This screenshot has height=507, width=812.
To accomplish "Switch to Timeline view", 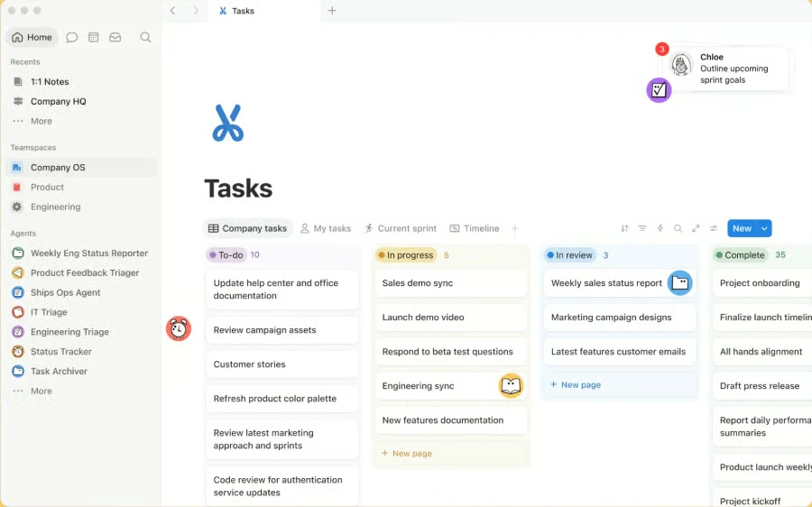I will click(x=475, y=228).
